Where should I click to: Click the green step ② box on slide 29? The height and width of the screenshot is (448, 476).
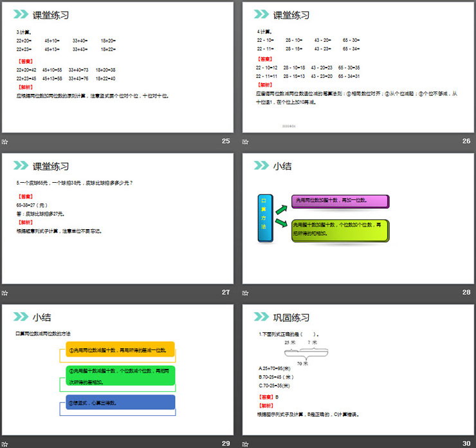pos(120,376)
